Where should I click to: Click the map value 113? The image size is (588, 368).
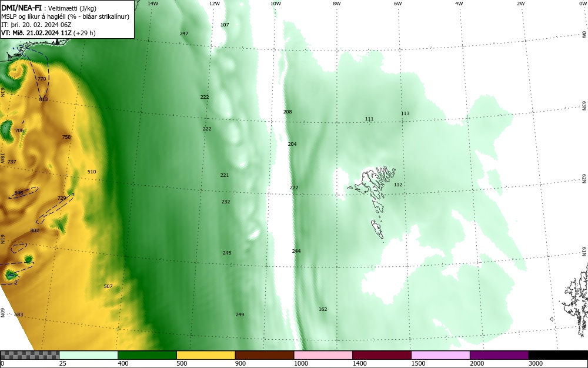405,113
